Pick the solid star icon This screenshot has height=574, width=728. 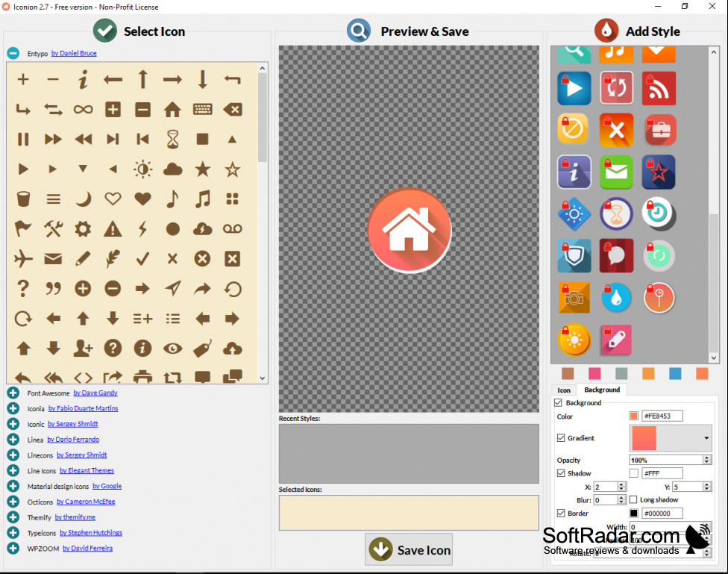click(x=202, y=169)
